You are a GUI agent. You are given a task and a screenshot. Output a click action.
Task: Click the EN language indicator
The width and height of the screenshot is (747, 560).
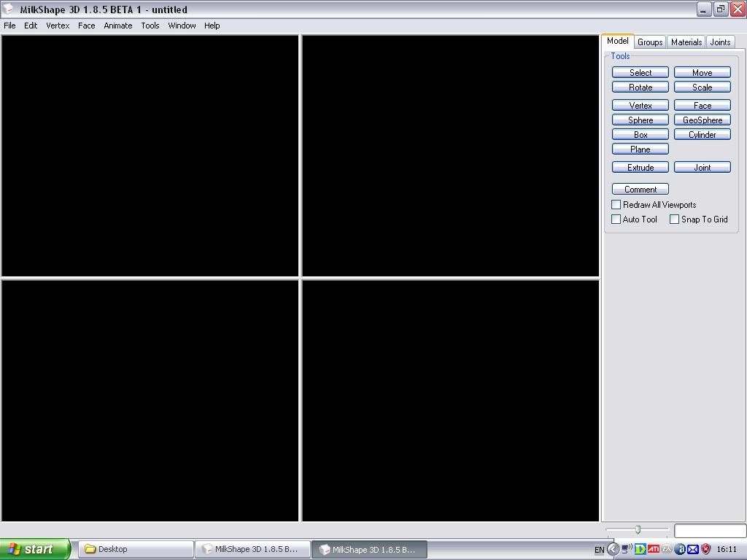600,550
